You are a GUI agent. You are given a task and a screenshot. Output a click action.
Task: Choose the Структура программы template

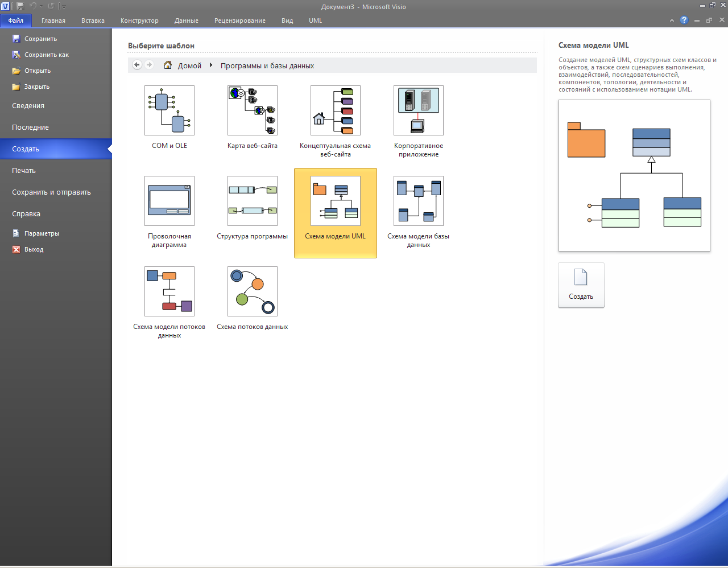[253, 208]
